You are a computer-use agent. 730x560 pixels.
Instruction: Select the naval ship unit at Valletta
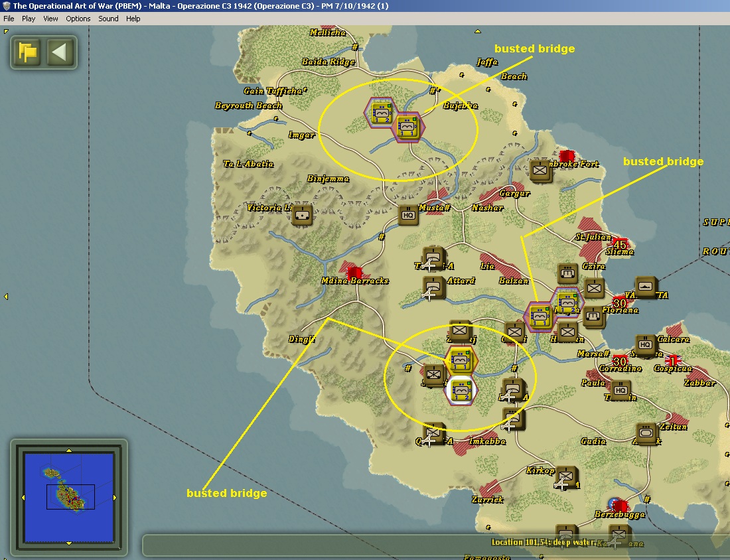[646, 287]
